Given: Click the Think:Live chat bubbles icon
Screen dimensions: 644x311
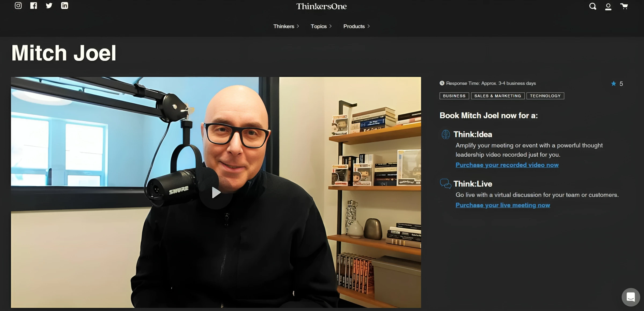Looking at the screenshot, I should 445,184.
